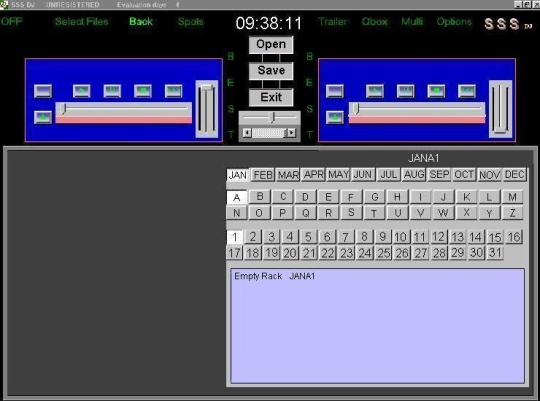
Task: Play the right deck
Action: (375, 91)
